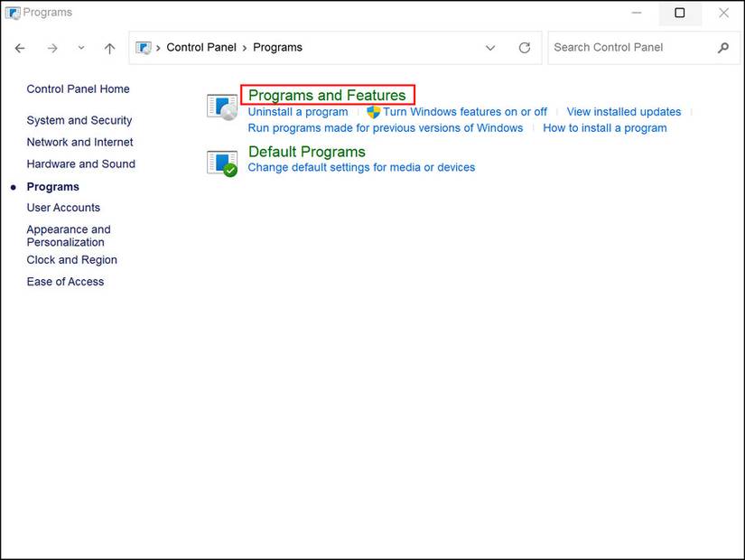The width and height of the screenshot is (745, 560).
Task: Select Programs in the breadcrumb path
Action: pyautogui.click(x=277, y=47)
